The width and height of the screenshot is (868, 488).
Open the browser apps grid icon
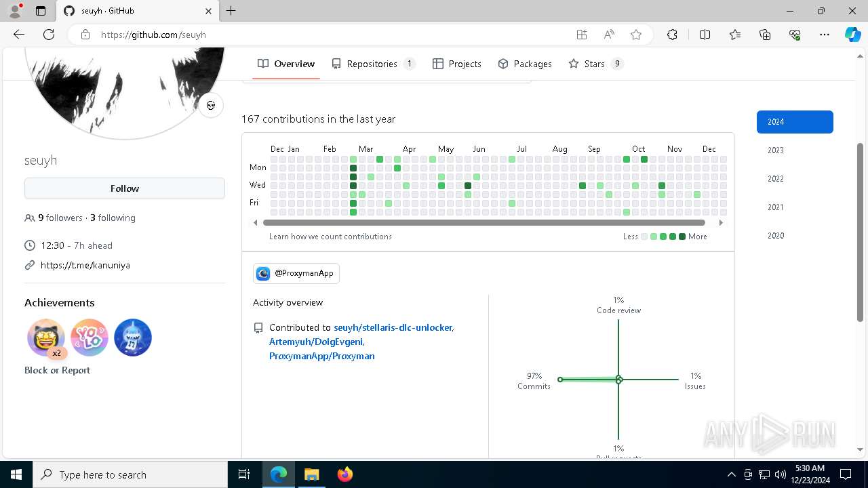click(x=582, y=35)
